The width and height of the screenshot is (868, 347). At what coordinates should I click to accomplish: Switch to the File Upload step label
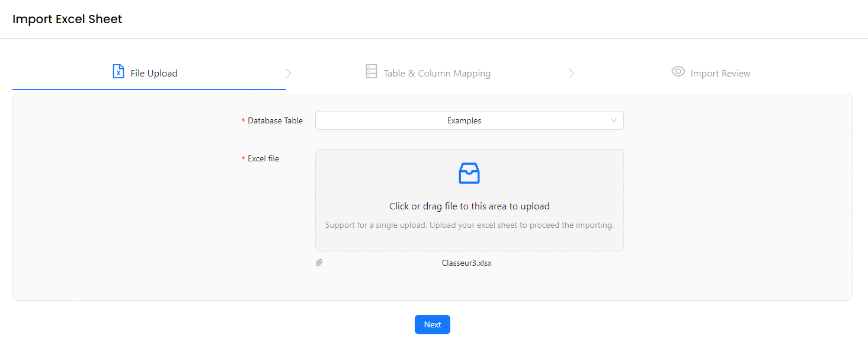pyautogui.click(x=154, y=74)
